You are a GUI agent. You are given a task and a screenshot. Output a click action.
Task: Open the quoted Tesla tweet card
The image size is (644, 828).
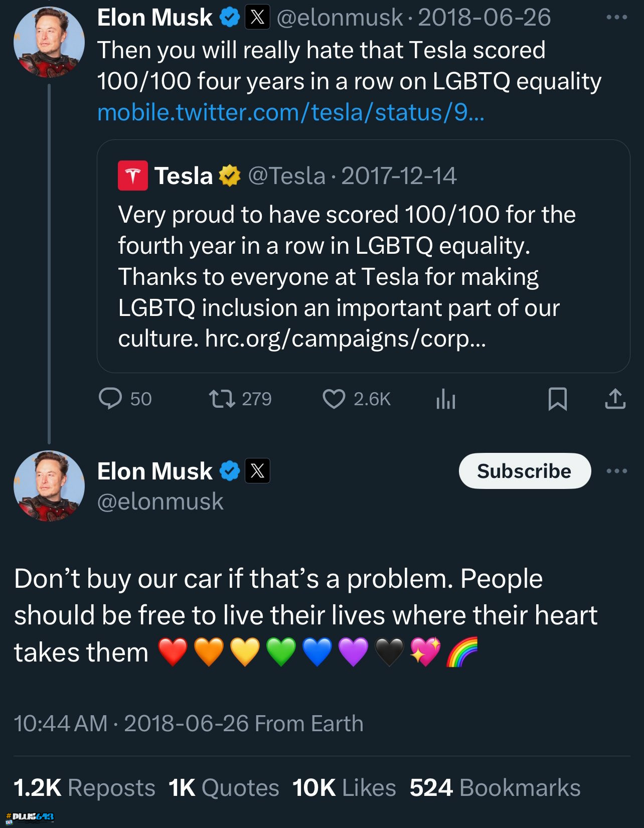click(363, 256)
